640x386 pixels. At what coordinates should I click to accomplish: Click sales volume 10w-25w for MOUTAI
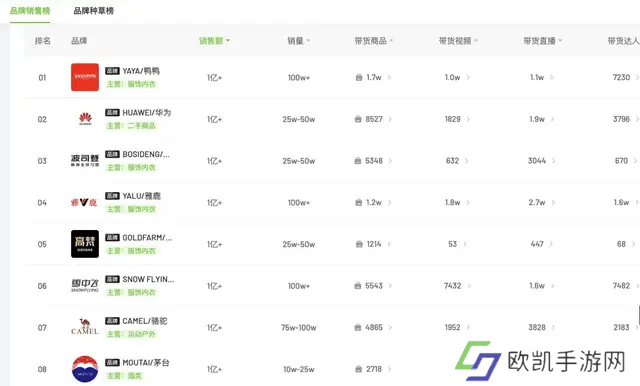click(x=299, y=369)
